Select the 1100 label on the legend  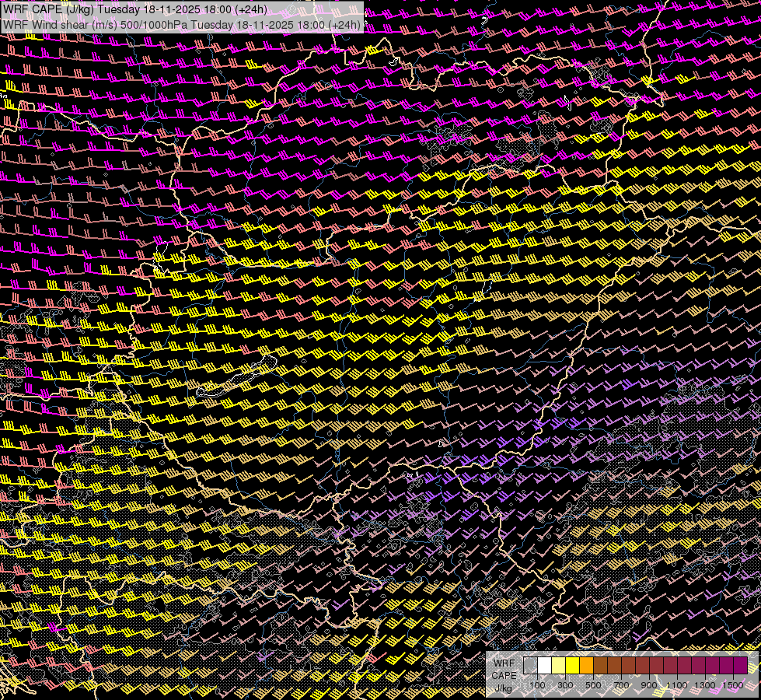(x=677, y=685)
